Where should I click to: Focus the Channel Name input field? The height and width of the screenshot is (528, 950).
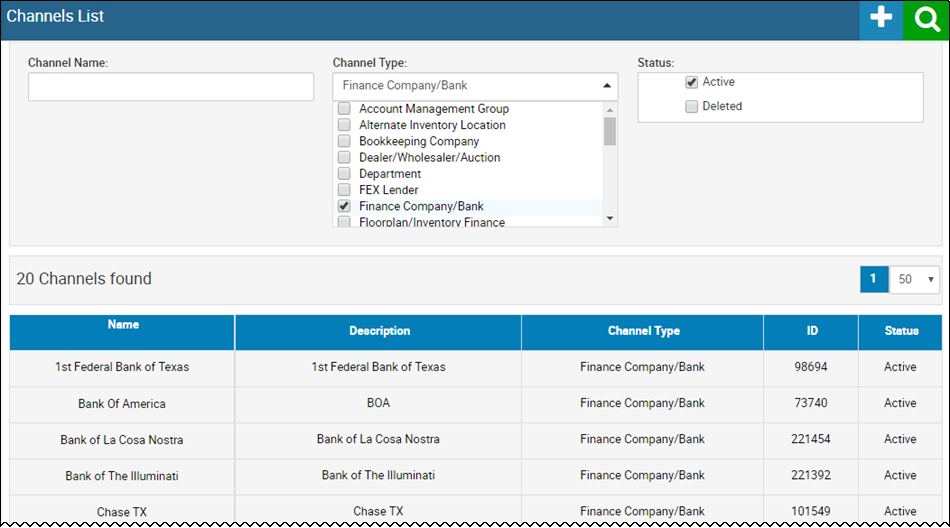pyautogui.click(x=171, y=87)
